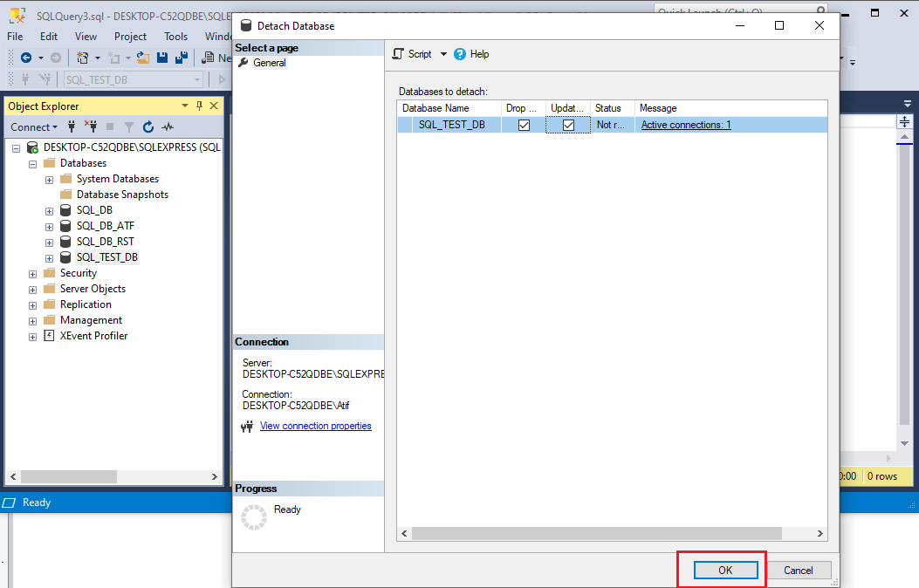Expand the Security tree node

point(32,272)
